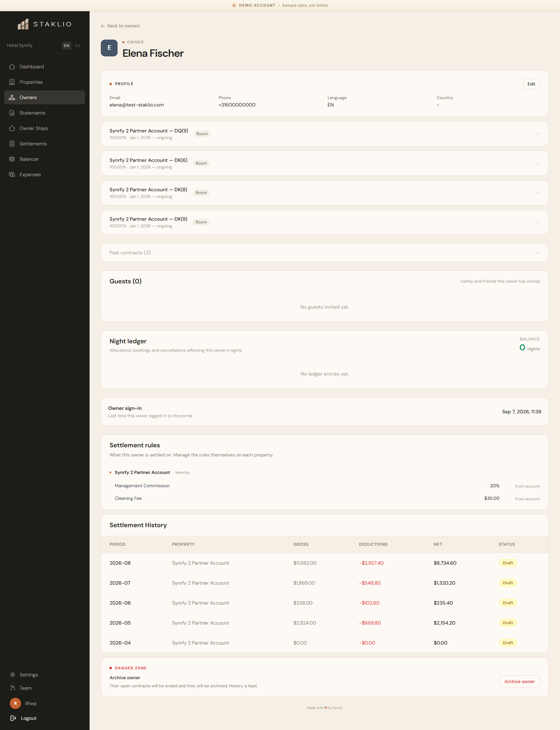Click Synrfy 2 Partner Account settlement rule

point(142,473)
